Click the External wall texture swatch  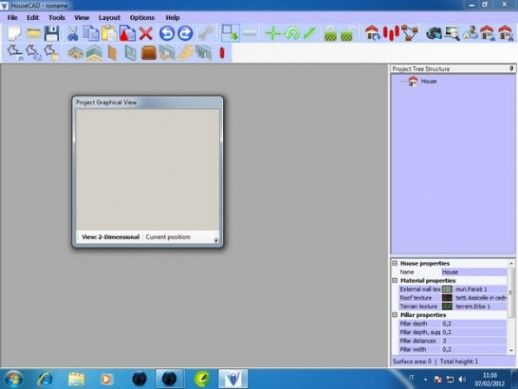click(447, 289)
